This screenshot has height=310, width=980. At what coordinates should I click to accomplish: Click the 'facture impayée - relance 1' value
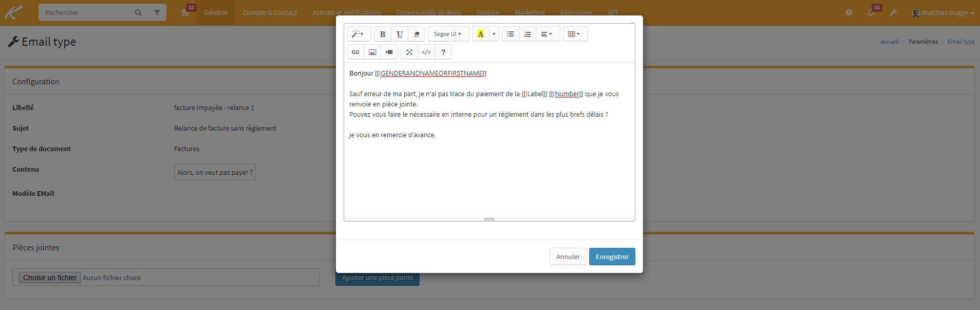click(x=214, y=107)
